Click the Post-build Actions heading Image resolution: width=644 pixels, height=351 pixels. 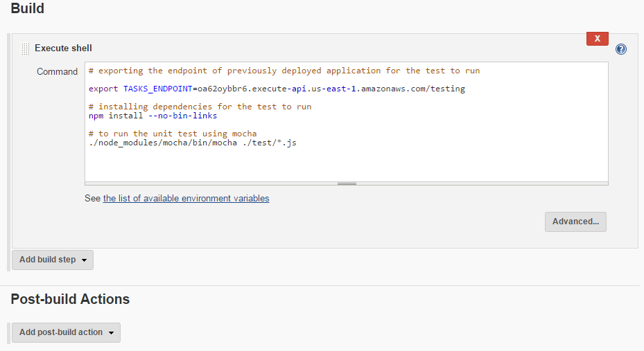click(70, 299)
